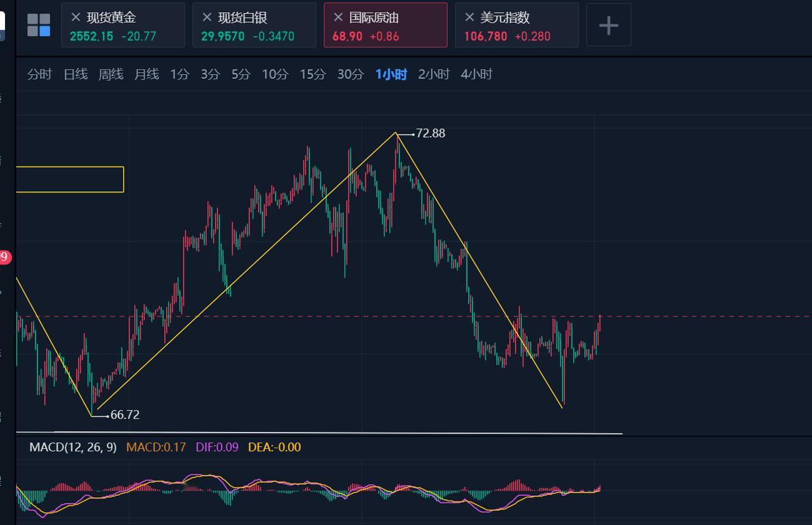Click the 68.90 crude oil price

click(347, 36)
